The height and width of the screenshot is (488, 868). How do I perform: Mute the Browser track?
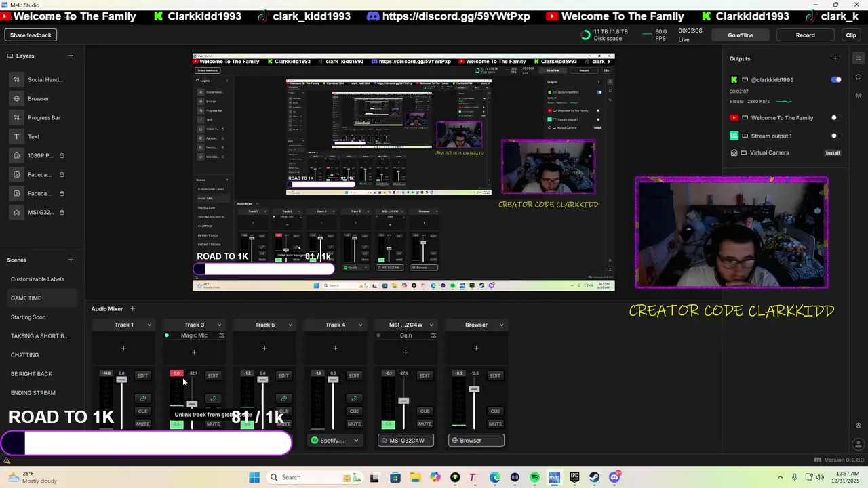pos(495,424)
